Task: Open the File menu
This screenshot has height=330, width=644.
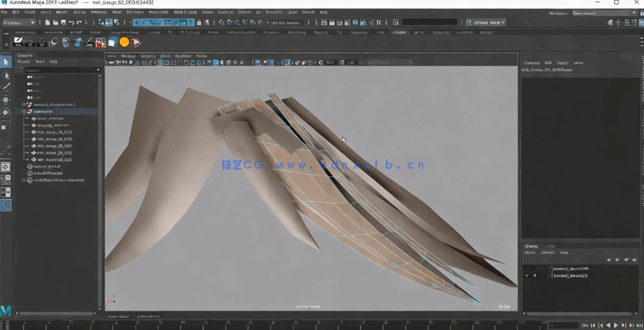Action: (x=5, y=12)
